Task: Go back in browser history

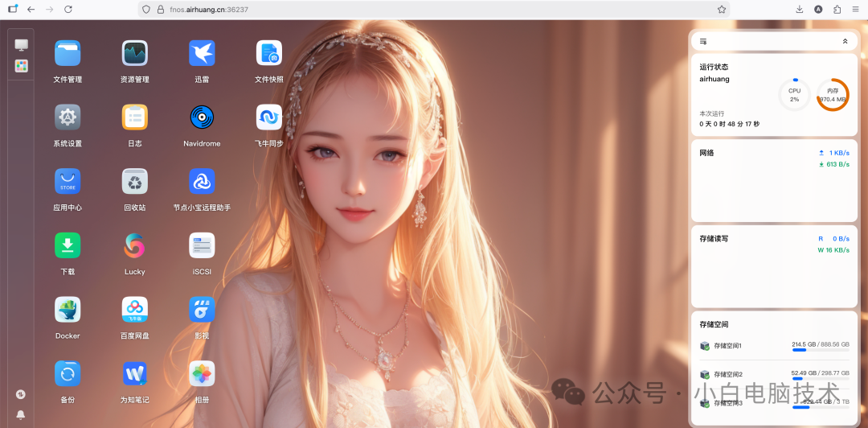Action: [31, 10]
